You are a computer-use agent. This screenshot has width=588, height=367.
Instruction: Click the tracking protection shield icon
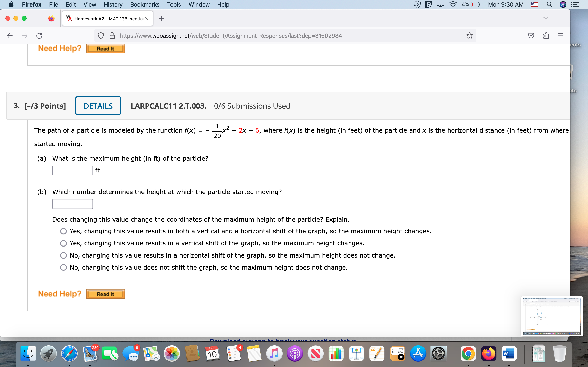pyautogui.click(x=101, y=36)
